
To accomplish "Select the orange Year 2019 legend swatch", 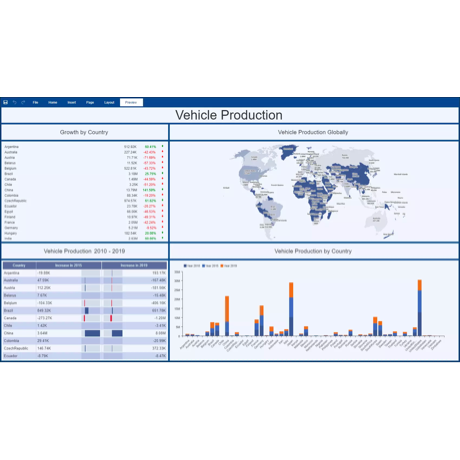I will tap(222, 266).
